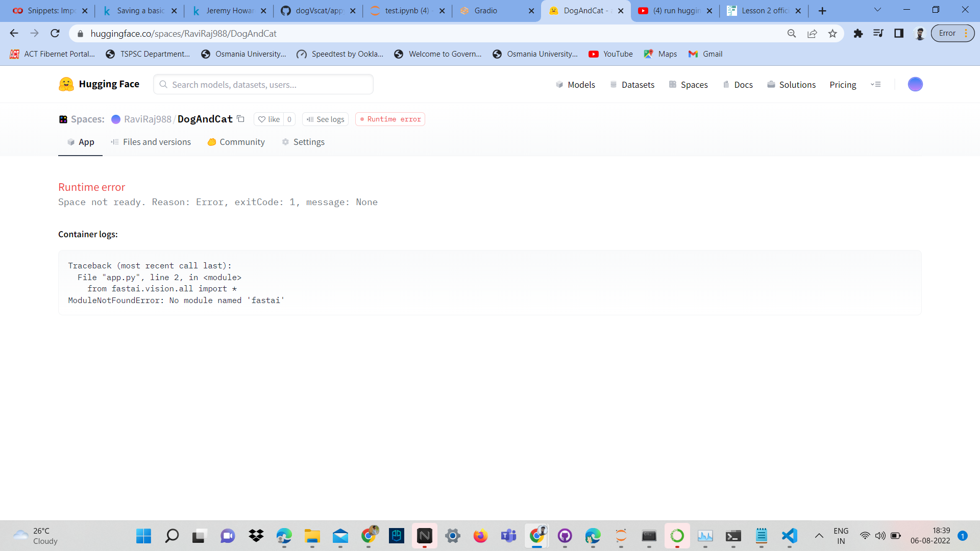Screen dimensions: 980x551
Task: Like the DogAndCat Space
Action: pos(269,119)
